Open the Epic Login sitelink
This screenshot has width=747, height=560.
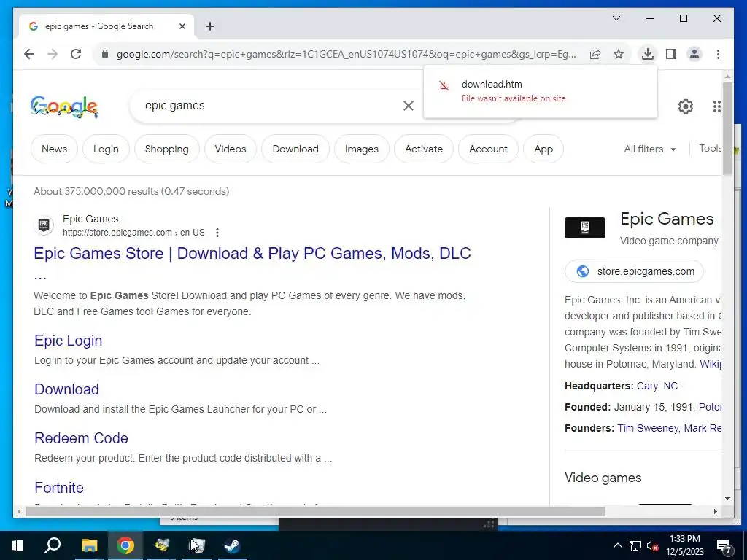68,341
